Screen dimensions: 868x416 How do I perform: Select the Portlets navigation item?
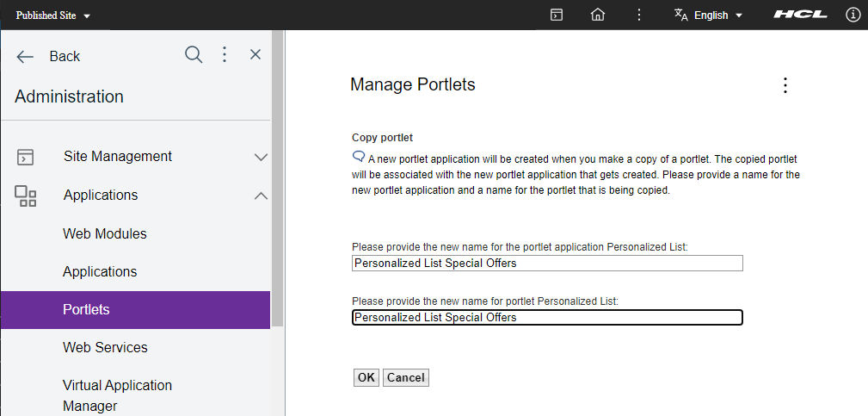[136, 310]
